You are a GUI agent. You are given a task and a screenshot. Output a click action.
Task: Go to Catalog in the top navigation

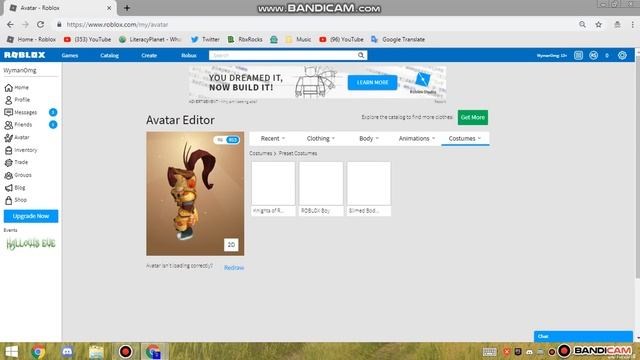click(109, 55)
